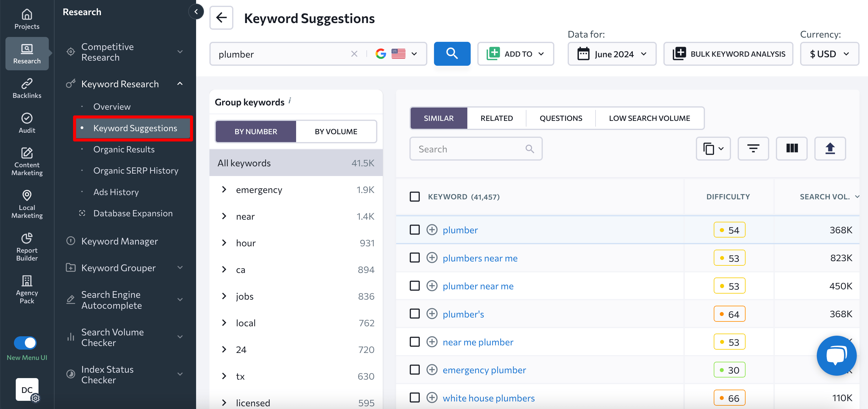Click the column view toggle icon
868x409 pixels.
tap(792, 148)
